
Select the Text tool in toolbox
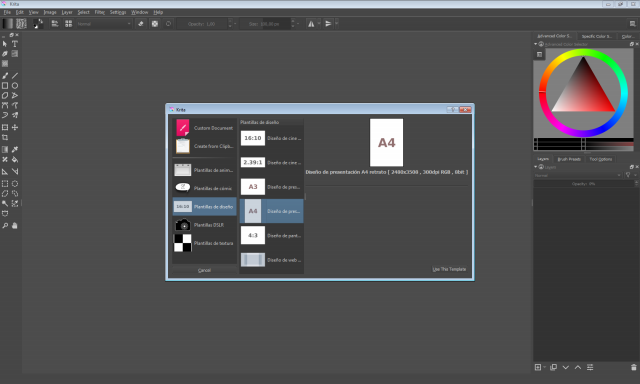[15, 44]
